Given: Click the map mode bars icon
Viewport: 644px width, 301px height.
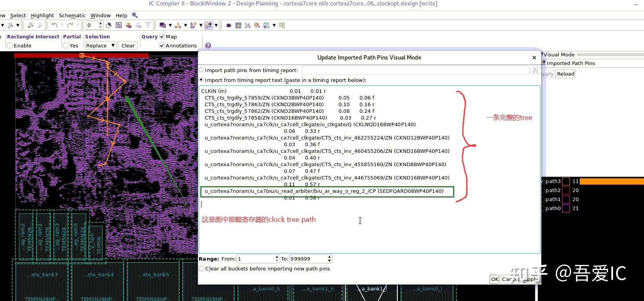Looking at the screenshot, I should point(193,25).
